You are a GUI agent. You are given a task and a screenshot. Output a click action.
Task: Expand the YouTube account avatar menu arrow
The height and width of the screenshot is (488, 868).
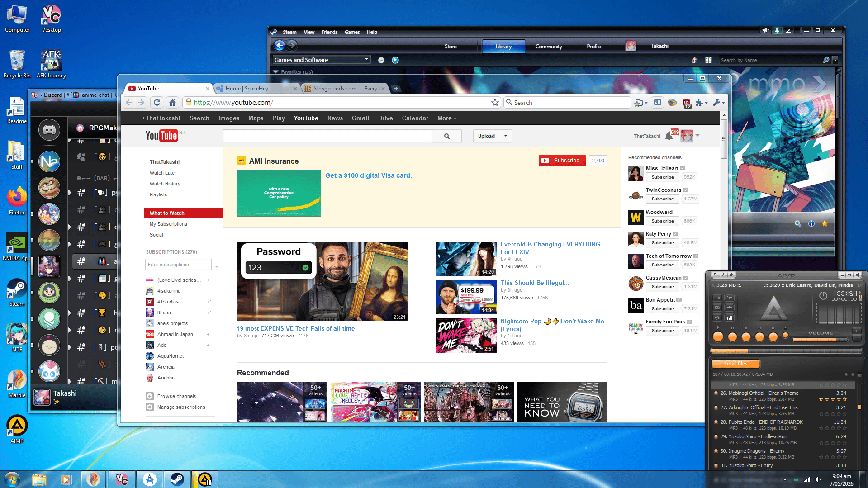pos(697,136)
